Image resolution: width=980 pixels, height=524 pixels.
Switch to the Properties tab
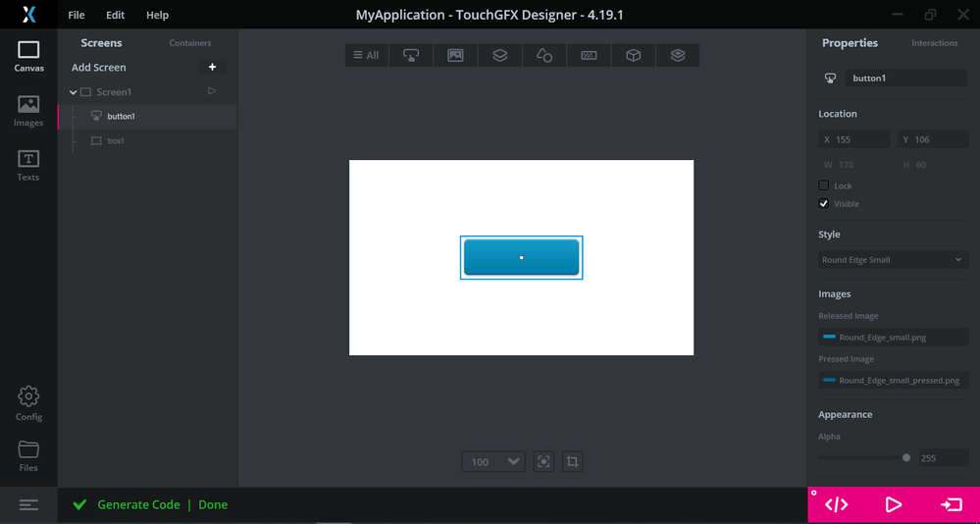point(850,43)
